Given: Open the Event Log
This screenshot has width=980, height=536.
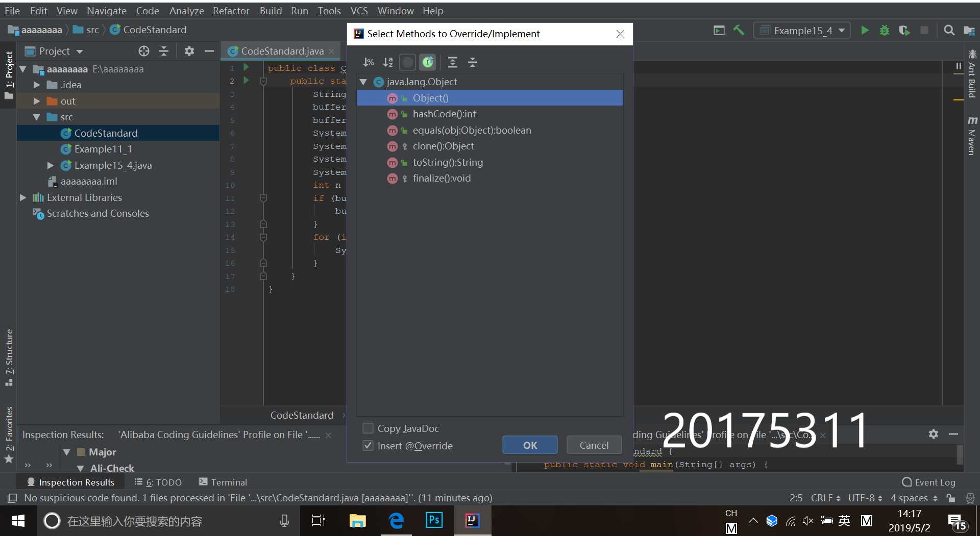Looking at the screenshot, I should (x=928, y=482).
